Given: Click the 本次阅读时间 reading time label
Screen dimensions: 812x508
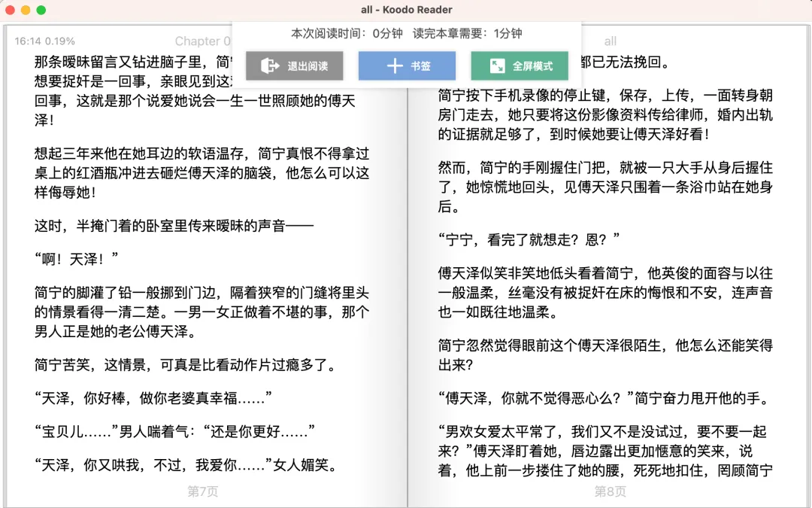Looking at the screenshot, I should tap(347, 34).
